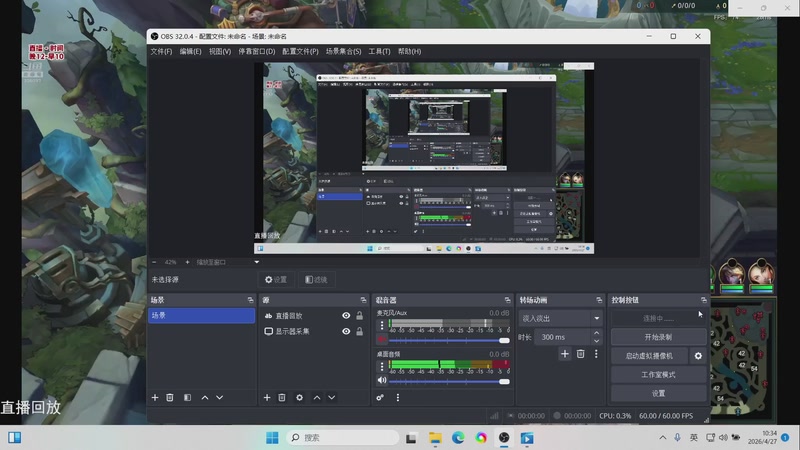Viewport: 800px width, 450px height.
Task: Open source properties gear in Sources panel
Action: point(299,397)
